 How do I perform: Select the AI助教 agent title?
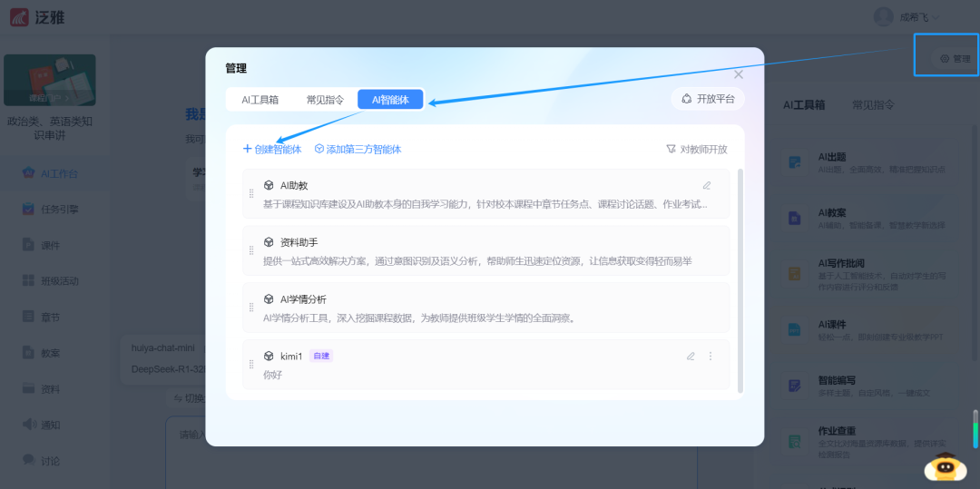[x=294, y=185]
